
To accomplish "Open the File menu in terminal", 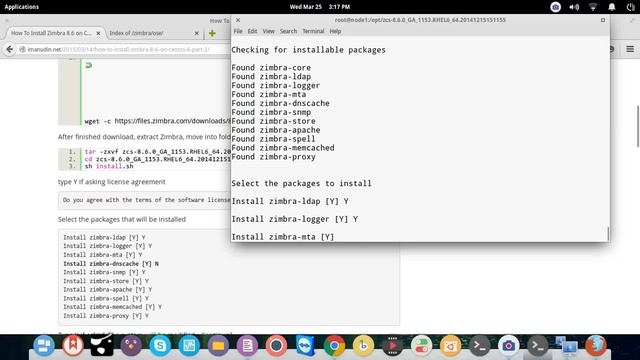I will click(238, 31).
